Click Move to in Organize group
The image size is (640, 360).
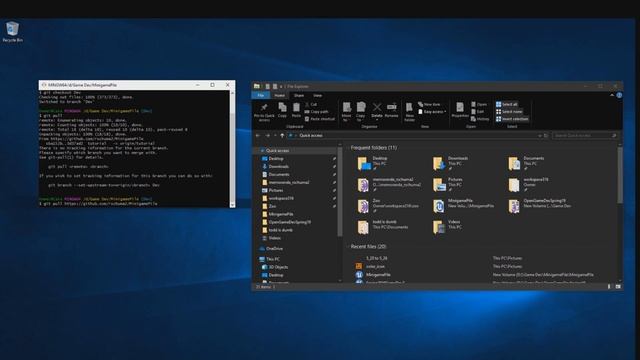(347, 112)
